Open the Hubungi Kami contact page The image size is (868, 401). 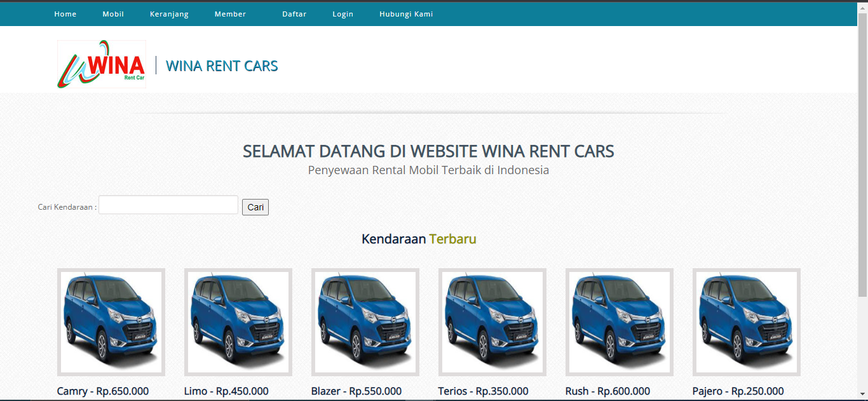406,14
